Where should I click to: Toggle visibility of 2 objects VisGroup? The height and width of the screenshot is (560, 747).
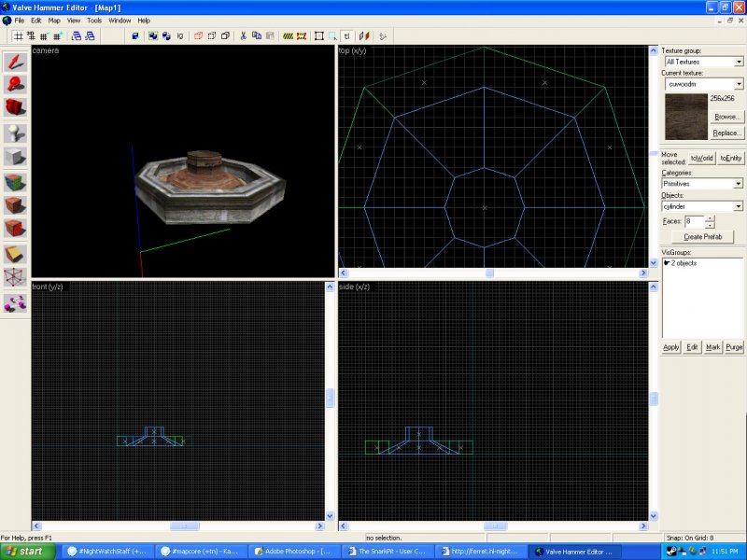click(x=667, y=263)
